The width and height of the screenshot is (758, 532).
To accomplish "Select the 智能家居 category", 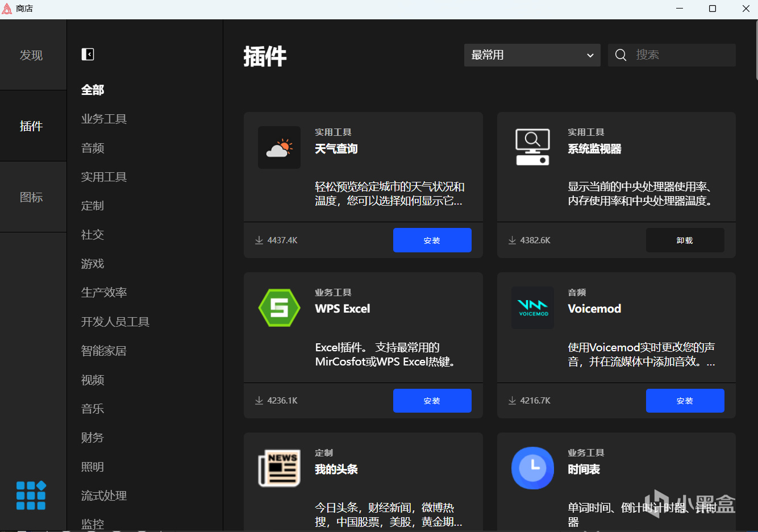I will 104,351.
